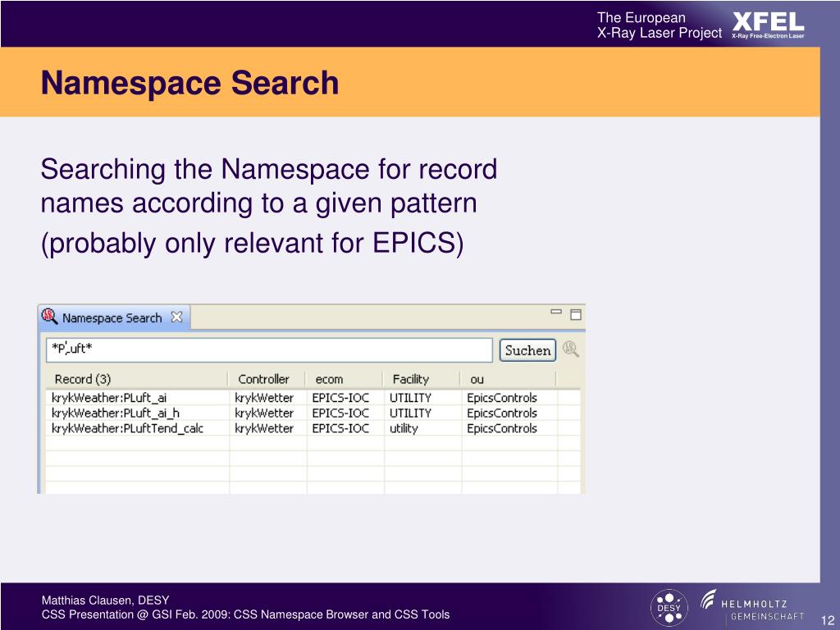Click EpicsControls in the PLuft_ai row
This screenshot has width=840, height=630.
pyautogui.click(x=502, y=398)
